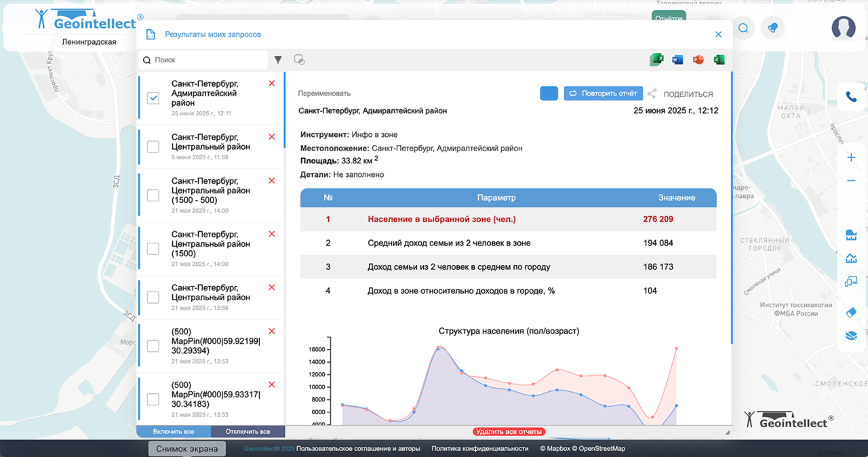The height and width of the screenshot is (457, 868).
Task: Select the eraser tool on map toolbar
Action: tap(851, 312)
